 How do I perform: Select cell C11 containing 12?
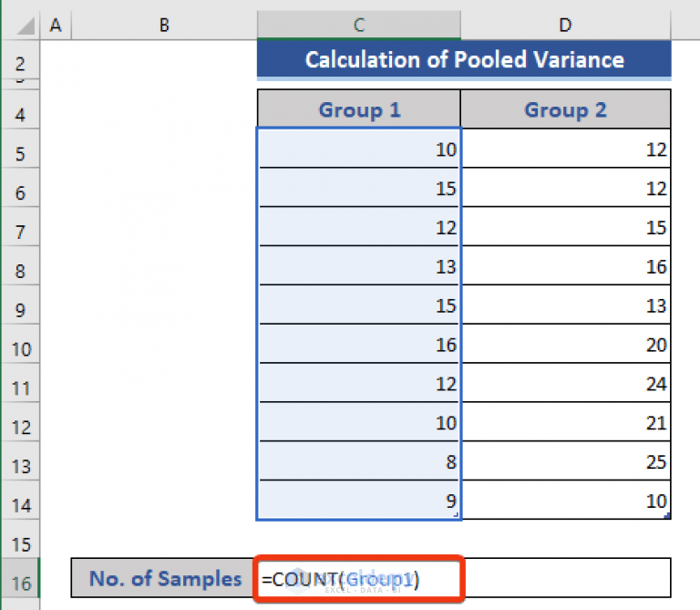click(x=359, y=383)
